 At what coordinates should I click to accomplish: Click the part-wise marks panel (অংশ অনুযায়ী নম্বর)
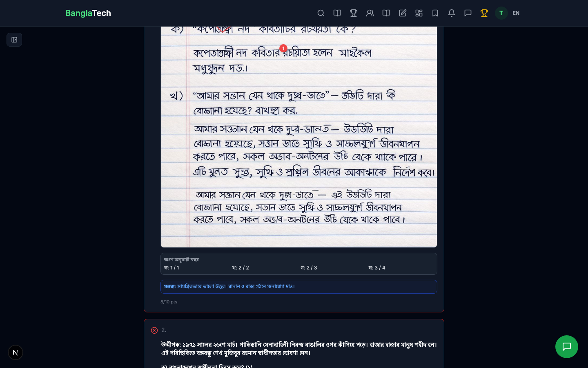click(299, 264)
